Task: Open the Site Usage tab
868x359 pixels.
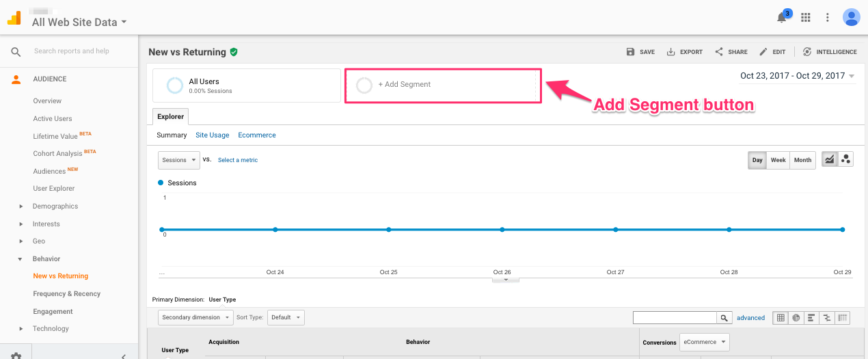Action: point(212,135)
